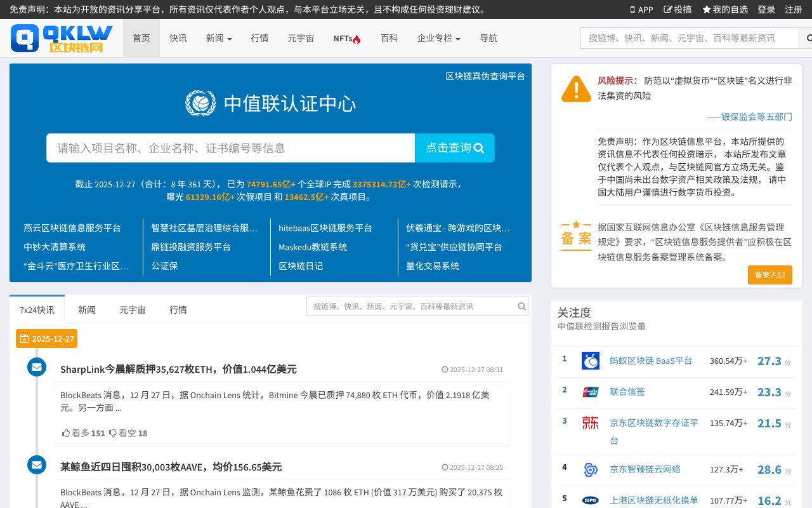Open the 量化交易系统 platform link
The height and width of the screenshot is (508, 812).
tap(432, 265)
